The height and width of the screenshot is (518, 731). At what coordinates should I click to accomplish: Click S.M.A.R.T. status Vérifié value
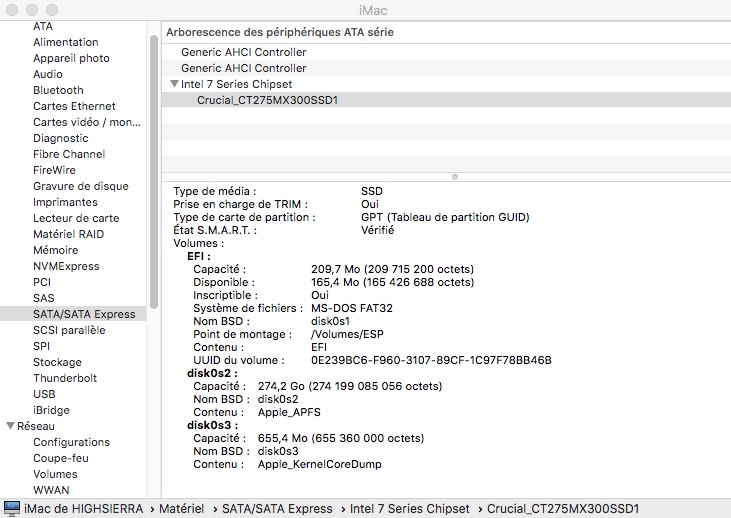(378, 230)
